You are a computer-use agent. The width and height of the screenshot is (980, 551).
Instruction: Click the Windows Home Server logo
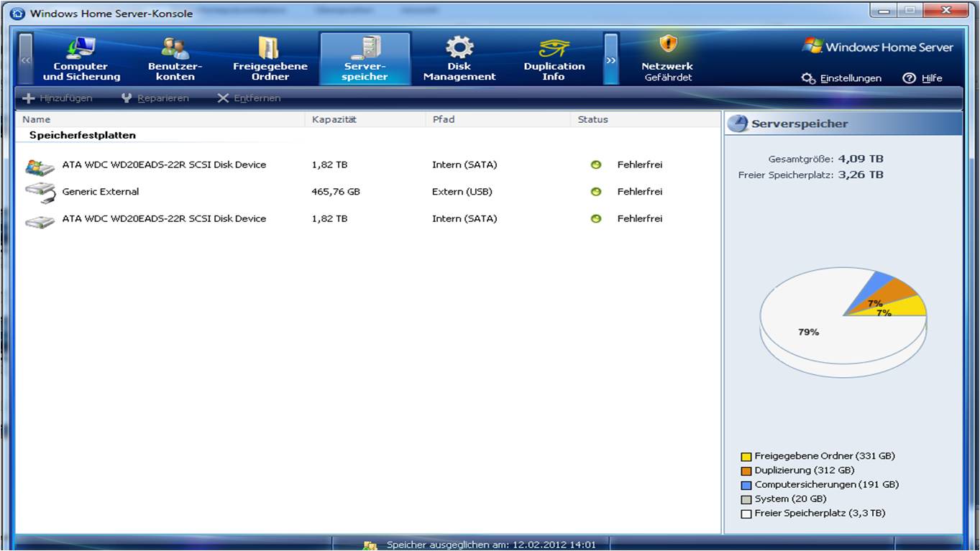[878, 47]
